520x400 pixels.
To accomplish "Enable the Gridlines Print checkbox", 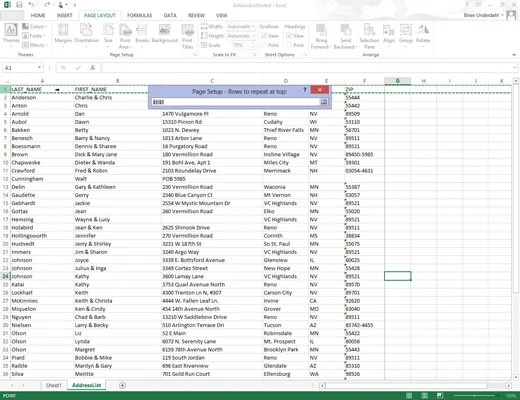I will pyautogui.click(x=263, y=45).
